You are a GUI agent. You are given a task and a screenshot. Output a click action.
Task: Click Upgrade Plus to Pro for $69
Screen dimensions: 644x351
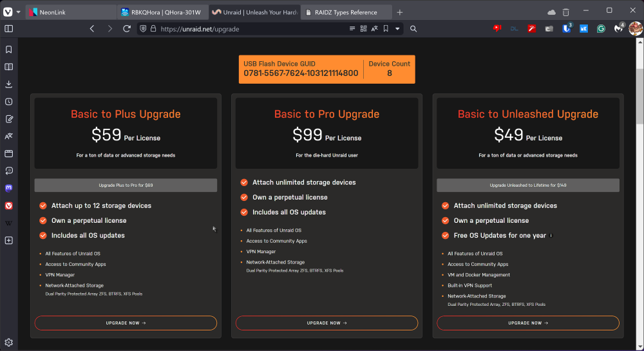tap(126, 185)
